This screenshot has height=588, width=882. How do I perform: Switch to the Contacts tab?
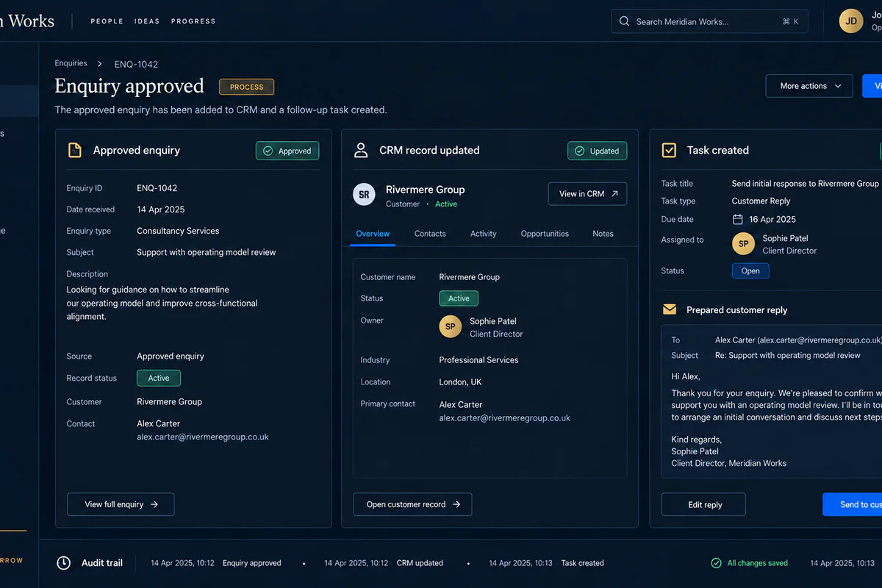tap(430, 234)
